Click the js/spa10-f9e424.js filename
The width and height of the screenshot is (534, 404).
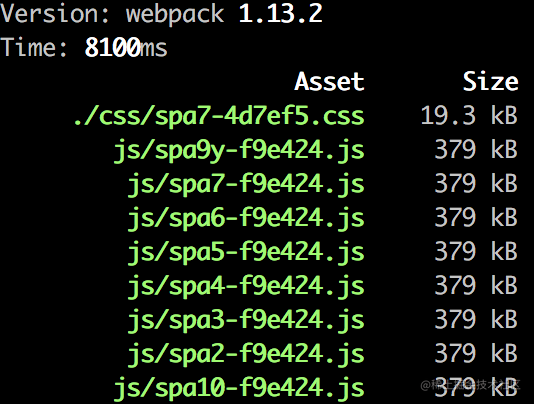point(239,388)
